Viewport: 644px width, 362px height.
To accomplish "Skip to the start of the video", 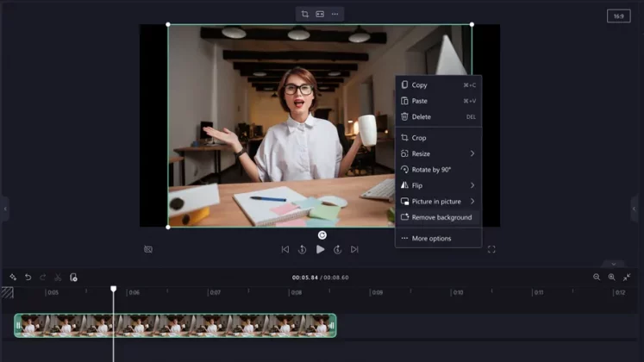I will [x=285, y=250].
